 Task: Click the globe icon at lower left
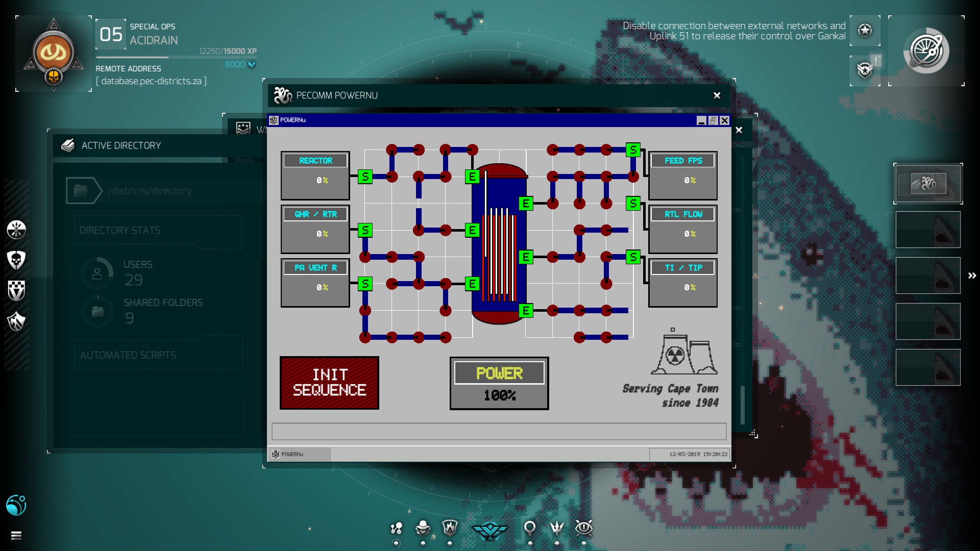(16, 505)
